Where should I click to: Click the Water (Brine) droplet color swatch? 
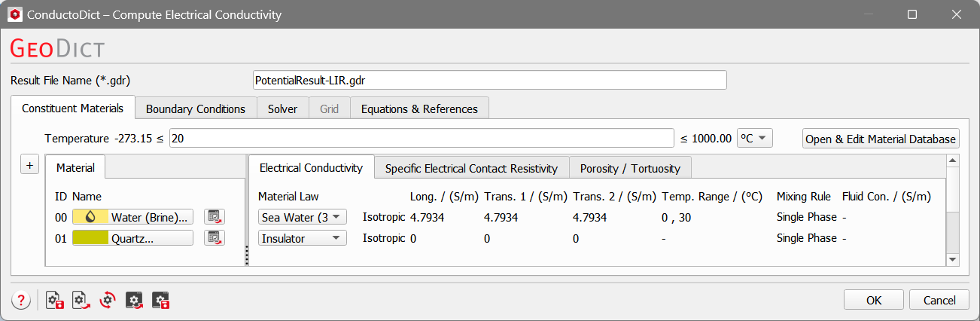[x=90, y=217]
